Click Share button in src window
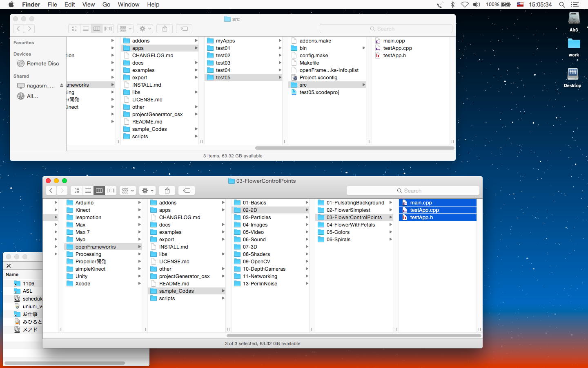588x368 pixels. tap(165, 29)
